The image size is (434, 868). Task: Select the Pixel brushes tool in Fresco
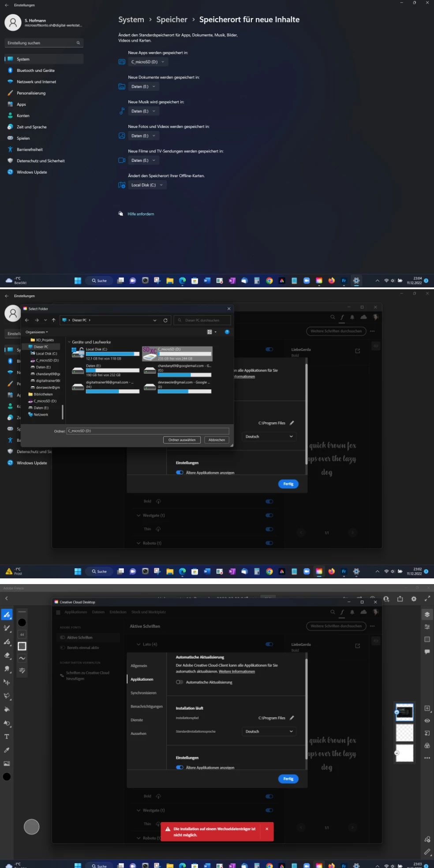point(7,615)
